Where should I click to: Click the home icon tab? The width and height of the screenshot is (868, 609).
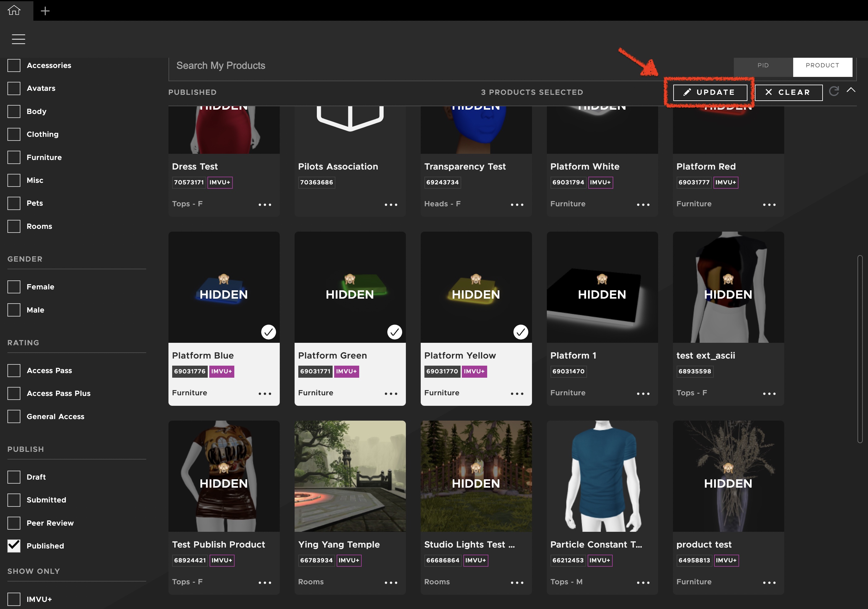pos(14,10)
